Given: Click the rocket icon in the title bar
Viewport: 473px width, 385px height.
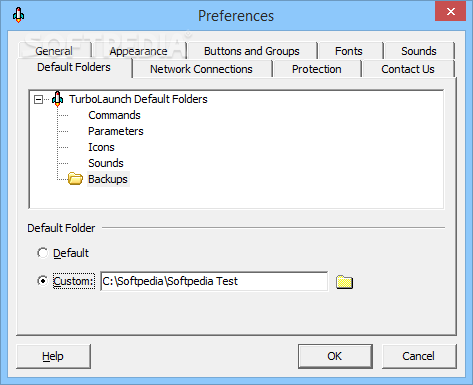Looking at the screenshot, I should pyautogui.click(x=19, y=15).
